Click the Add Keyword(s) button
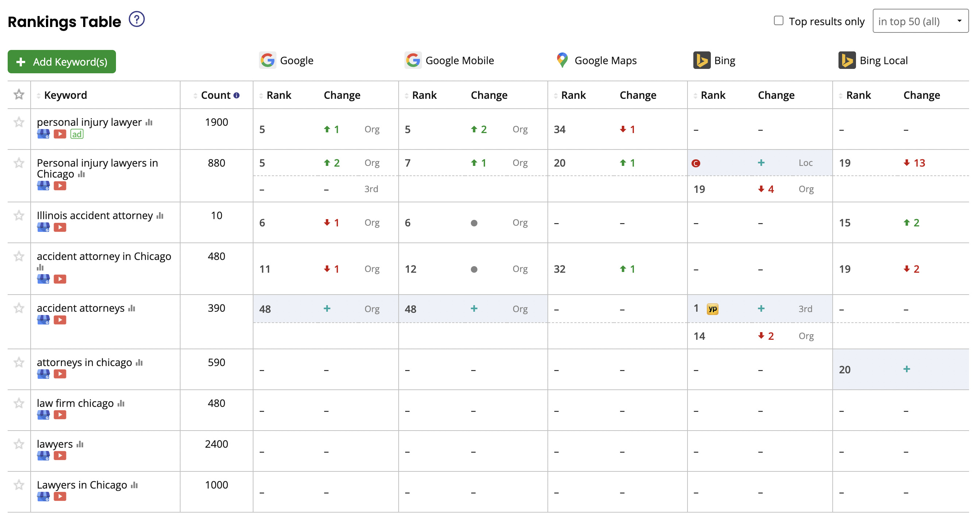Screen dimensions: 980x525 coord(62,62)
